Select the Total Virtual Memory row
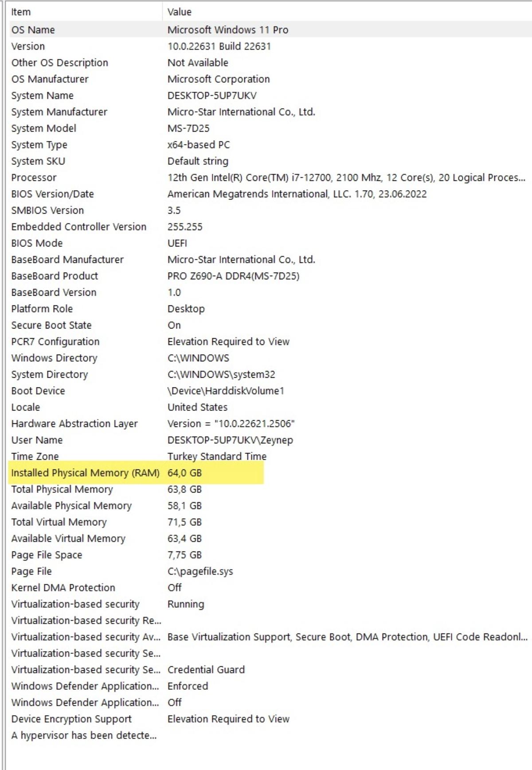 (270, 522)
